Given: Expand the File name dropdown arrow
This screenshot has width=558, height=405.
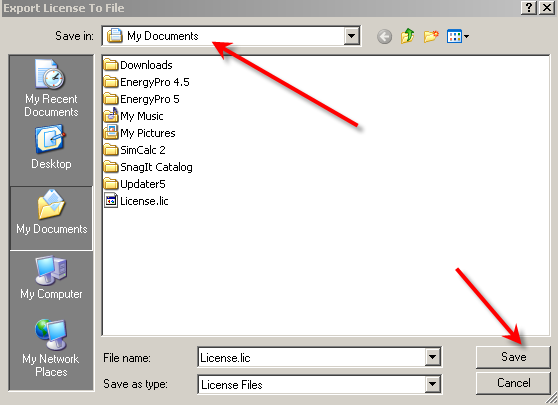Looking at the screenshot, I should (x=432, y=357).
